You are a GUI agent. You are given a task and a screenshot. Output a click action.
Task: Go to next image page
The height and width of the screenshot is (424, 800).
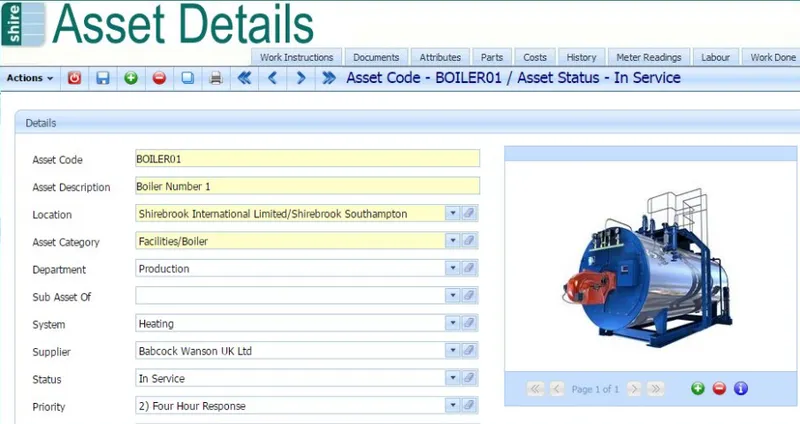[x=634, y=389]
